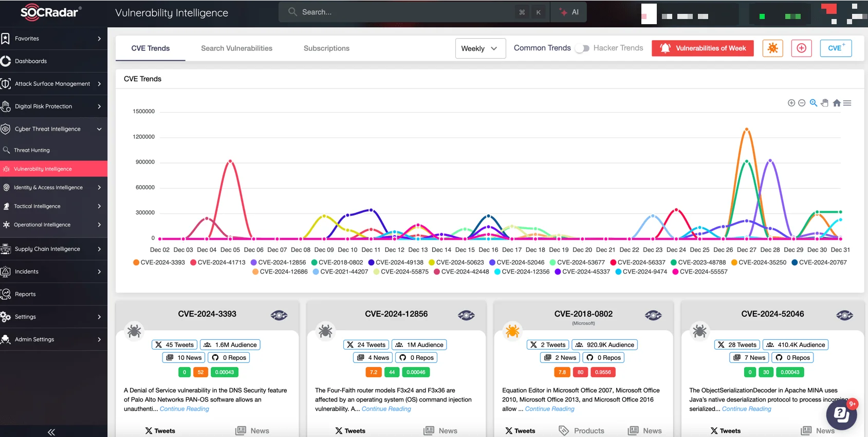The width and height of the screenshot is (868, 437).
Task: Click the bug icon on CVE-2024-3393 card
Action: click(x=134, y=331)
